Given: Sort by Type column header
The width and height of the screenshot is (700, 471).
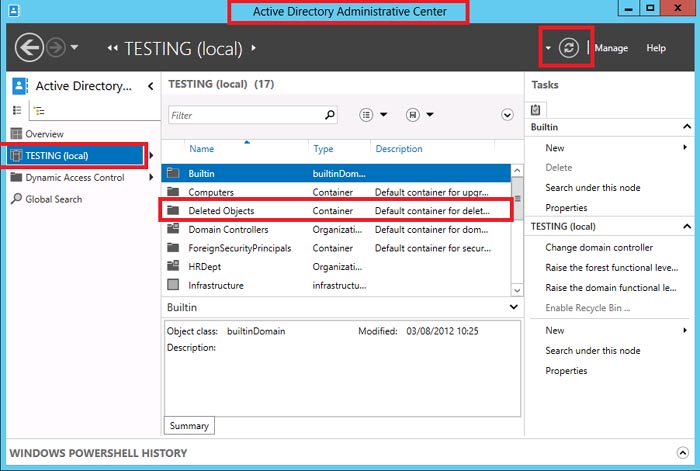Looking at the screenshot, I should 323,149.
